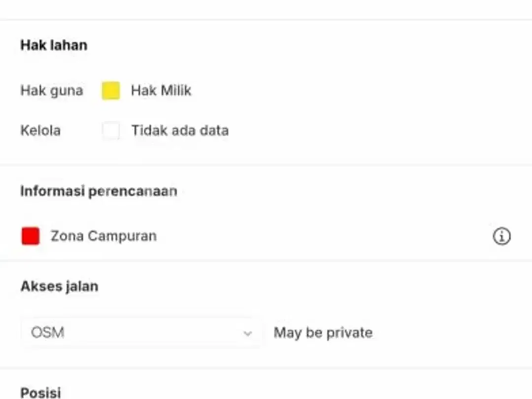Open the Informasi perencanaan section heading
532x399 pixels.
[99, 191]
